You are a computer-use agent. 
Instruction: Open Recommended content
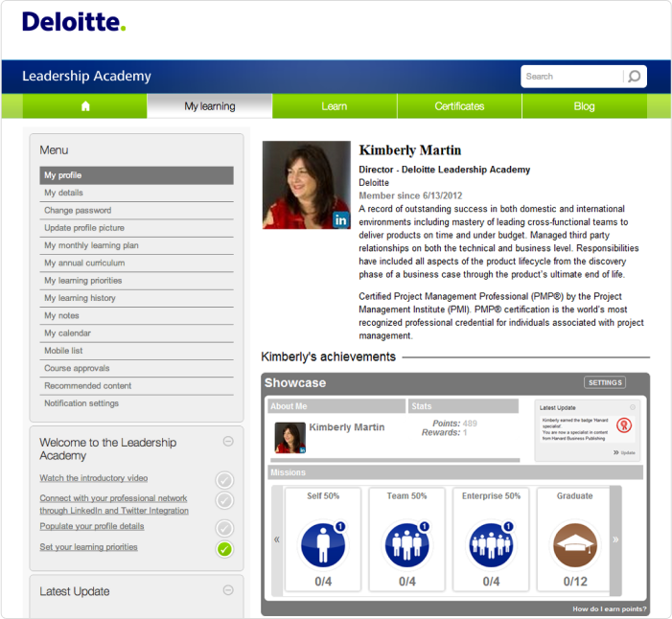point(137,386)
